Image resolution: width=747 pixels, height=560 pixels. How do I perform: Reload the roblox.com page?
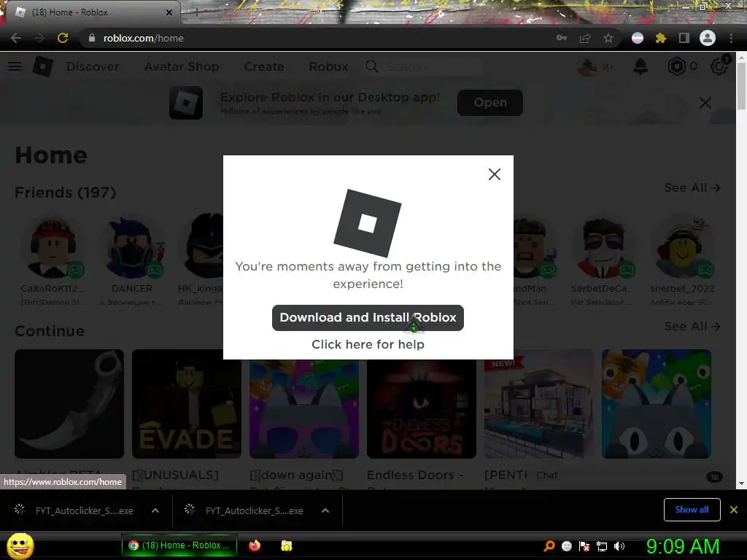tap(63, 38)
